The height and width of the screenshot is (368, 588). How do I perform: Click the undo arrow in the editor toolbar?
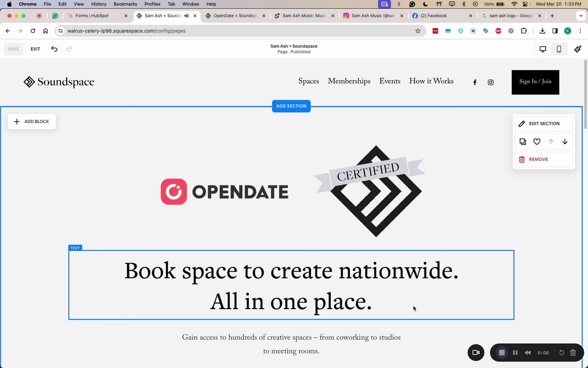point(54,49)
